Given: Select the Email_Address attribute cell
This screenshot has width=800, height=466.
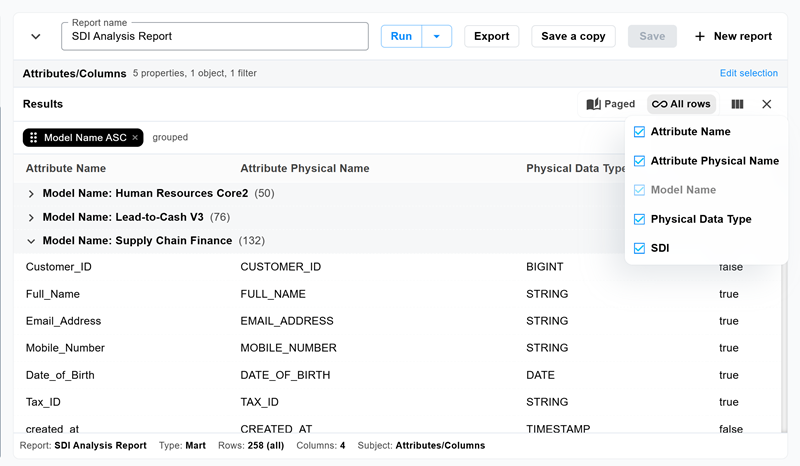Looking at the screenshot, I should [63, 321].
